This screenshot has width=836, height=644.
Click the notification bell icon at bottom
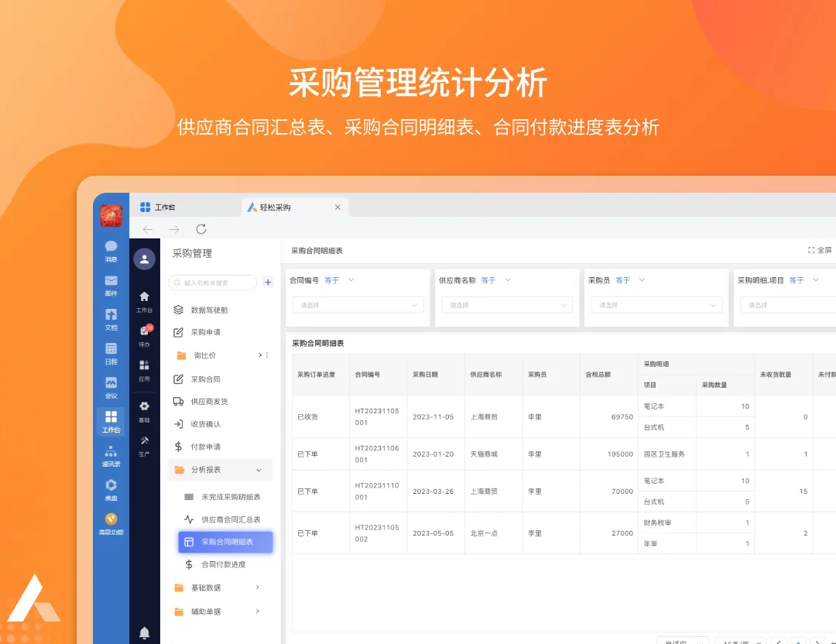pos(144,633)
